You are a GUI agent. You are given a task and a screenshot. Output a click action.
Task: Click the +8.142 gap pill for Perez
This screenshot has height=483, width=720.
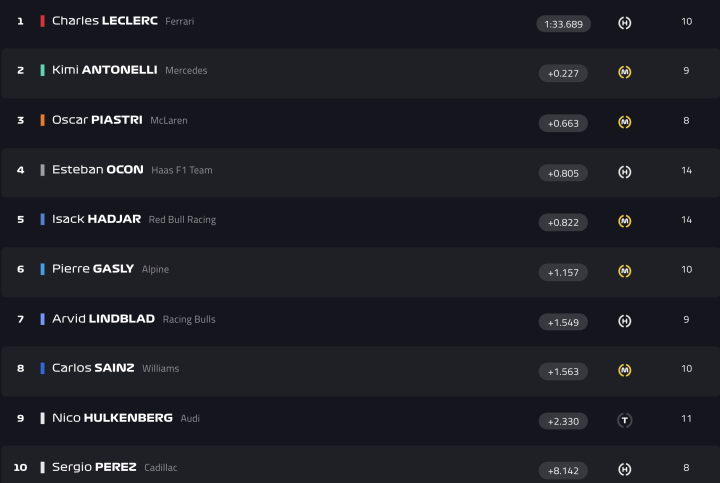[563, 470]
